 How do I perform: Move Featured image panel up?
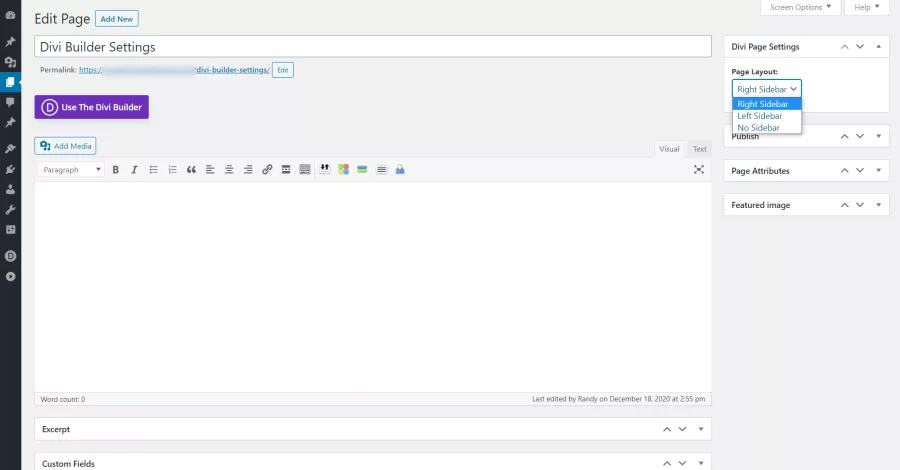click(x=844, y=205)
